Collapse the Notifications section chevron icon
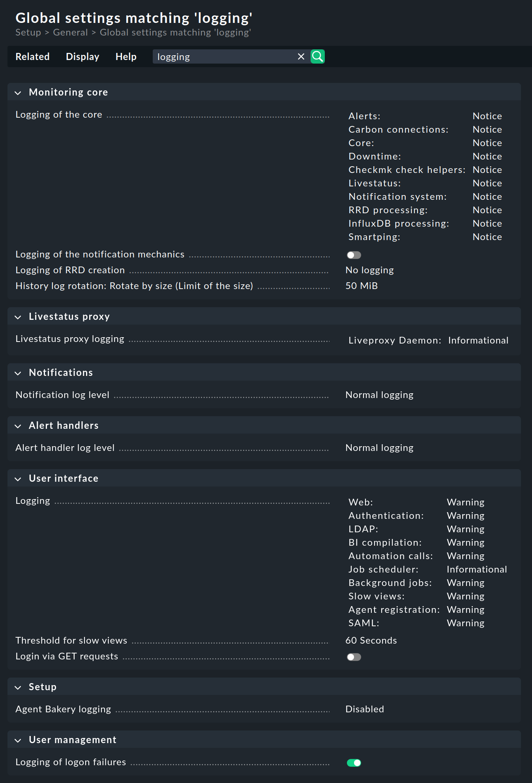532x783 pixels. click(x=18, y=373)
